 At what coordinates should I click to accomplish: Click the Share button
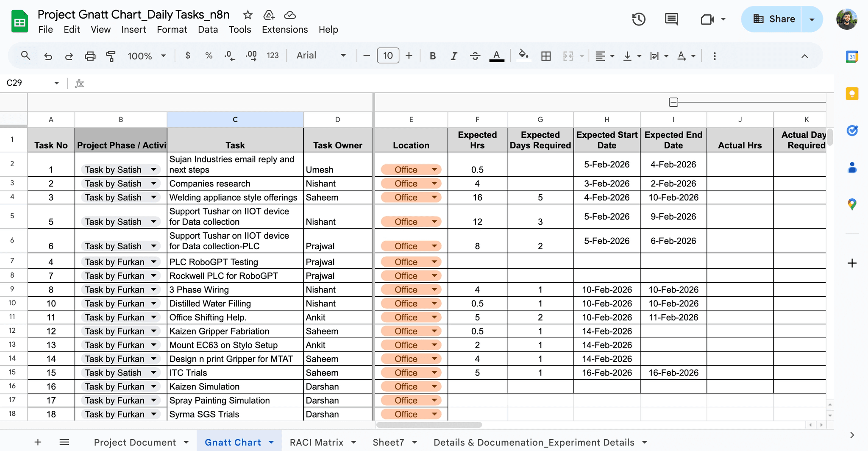click(x=780, y=19)
